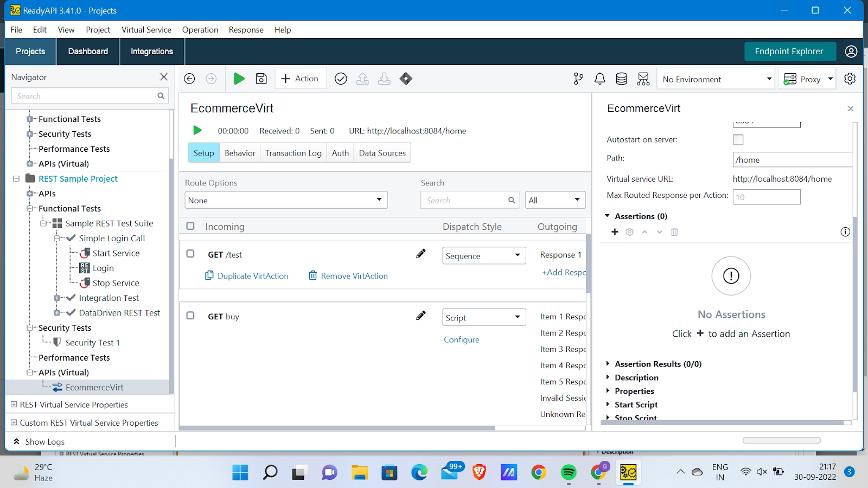Click Remove VirtAction link
The width and height of the screenshot is (868, 488).
[348, 275]
